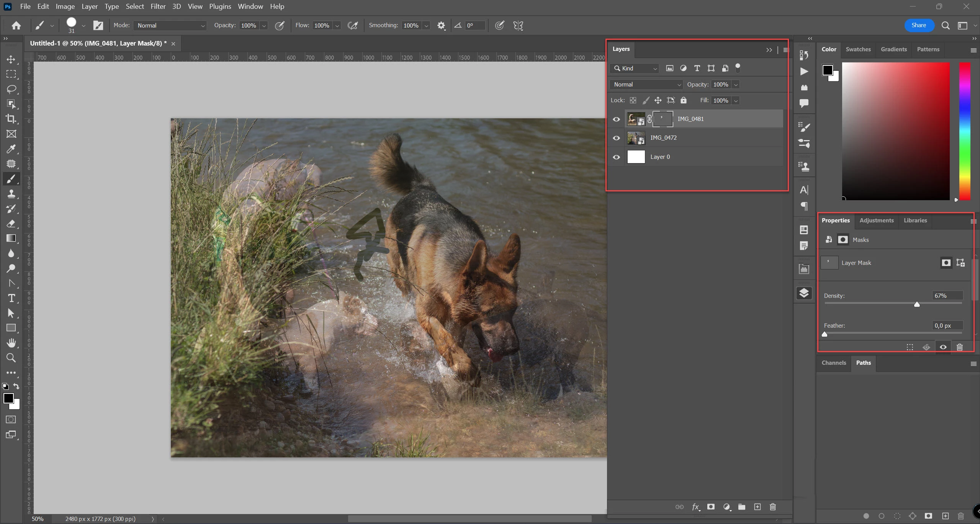Select the Crop tool
This screenshot has width=980, height=524.
pos(11,119)
